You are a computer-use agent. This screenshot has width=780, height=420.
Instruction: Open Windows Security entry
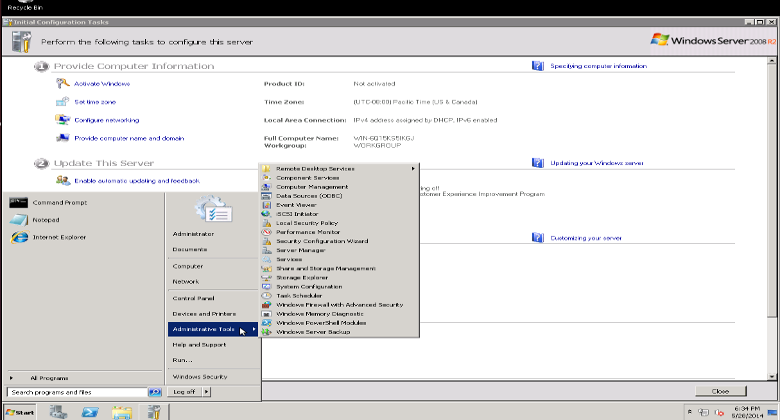[200, 377]
